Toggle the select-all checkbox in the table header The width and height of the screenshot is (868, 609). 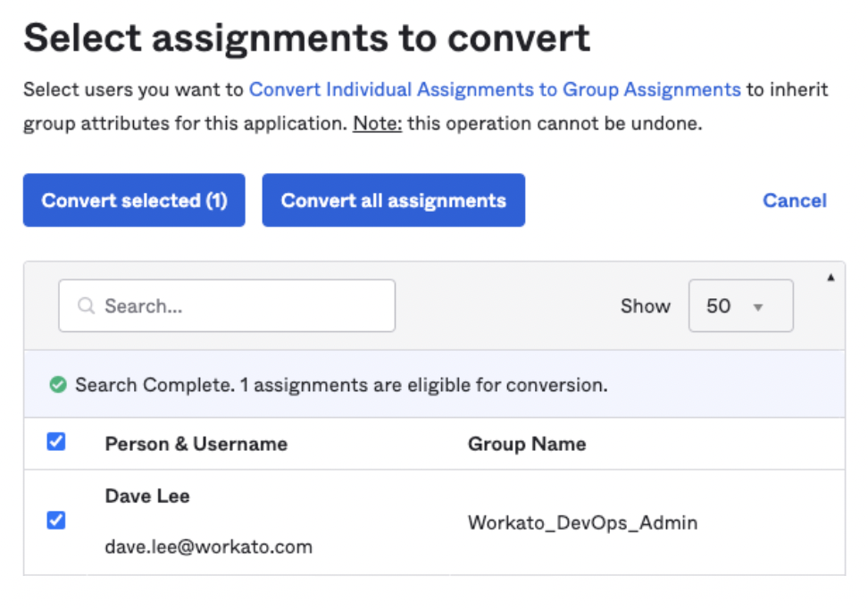[x=56, y=442]
